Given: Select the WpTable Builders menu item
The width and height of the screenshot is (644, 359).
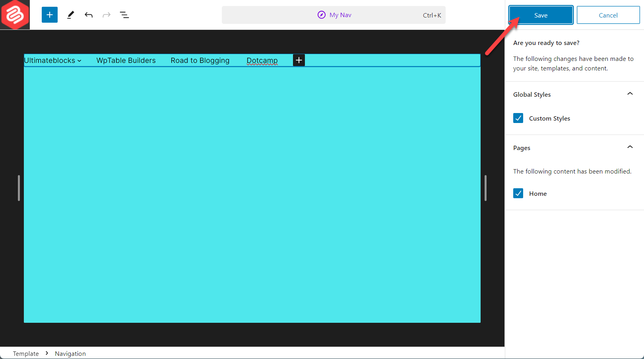Looking at the screenshot, I should coord(126,60).
